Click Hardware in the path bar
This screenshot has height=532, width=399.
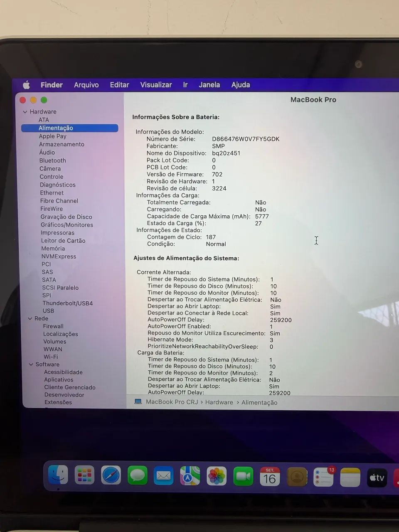219,402
